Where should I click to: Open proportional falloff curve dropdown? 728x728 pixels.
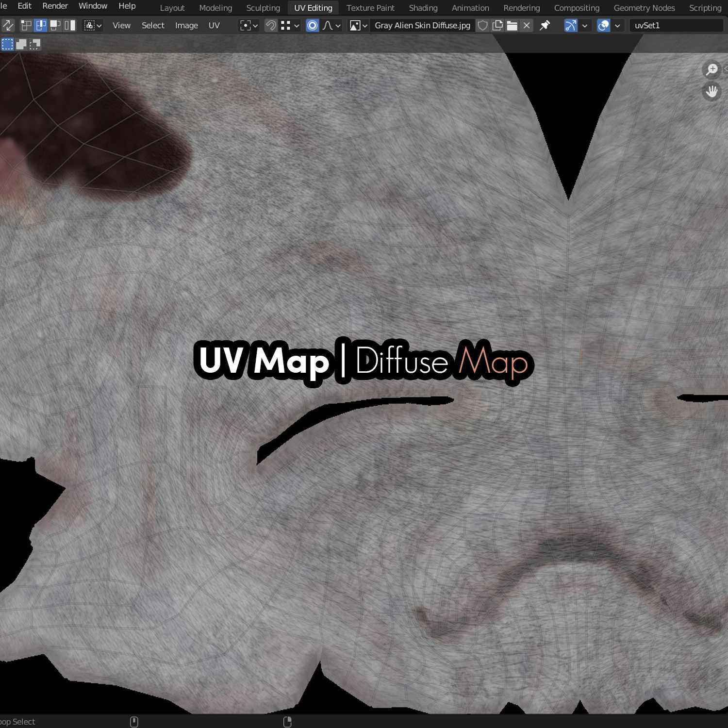(332, 25)
